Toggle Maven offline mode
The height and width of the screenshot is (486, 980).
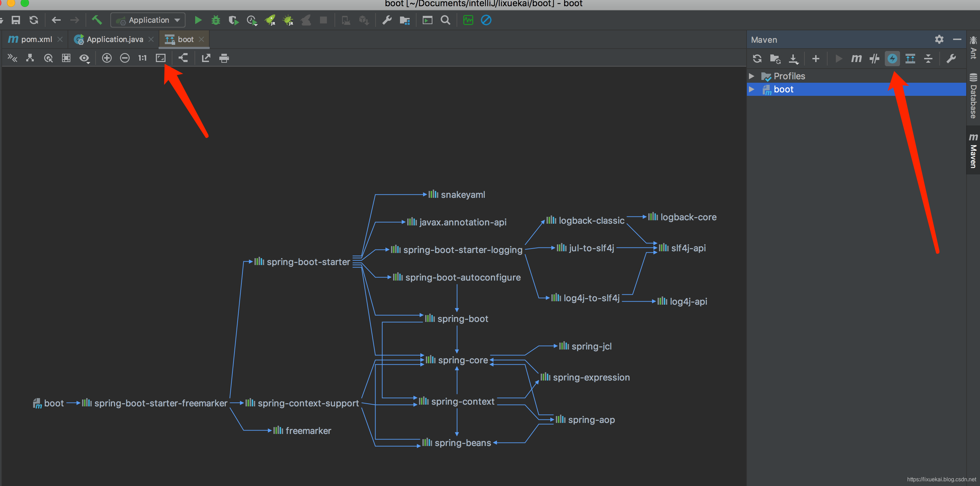(x=874, y=59)
